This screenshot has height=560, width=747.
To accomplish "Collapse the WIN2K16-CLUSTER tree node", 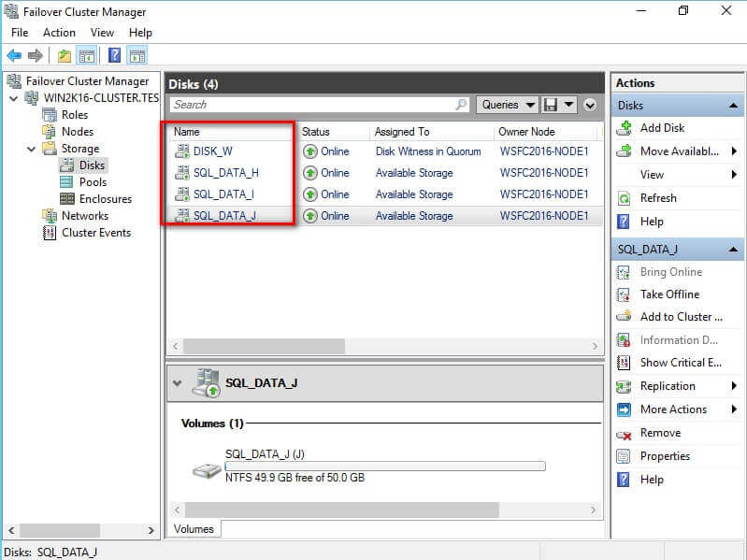I will click(x=13, y=98).
